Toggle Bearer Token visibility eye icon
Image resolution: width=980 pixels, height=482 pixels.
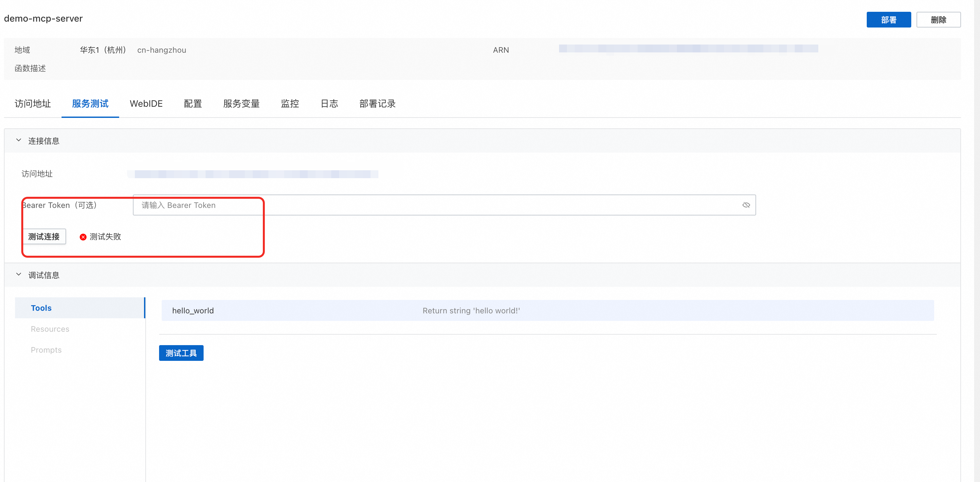(746, 205)
